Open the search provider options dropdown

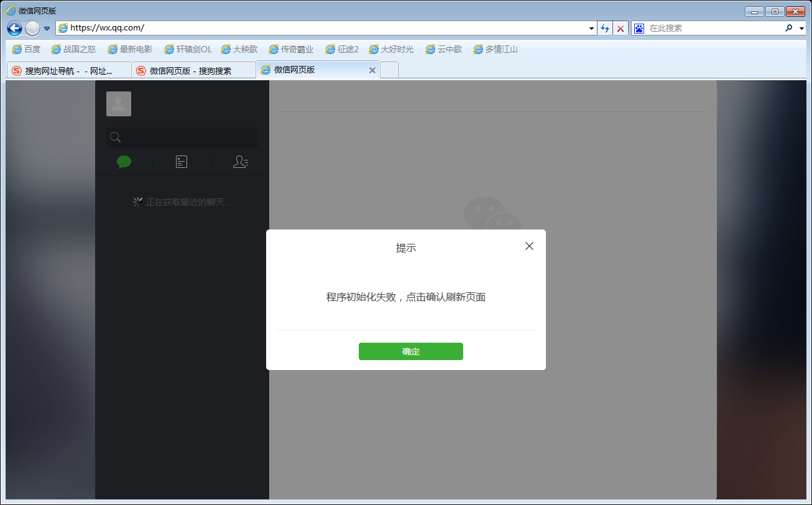pos(801,29)
